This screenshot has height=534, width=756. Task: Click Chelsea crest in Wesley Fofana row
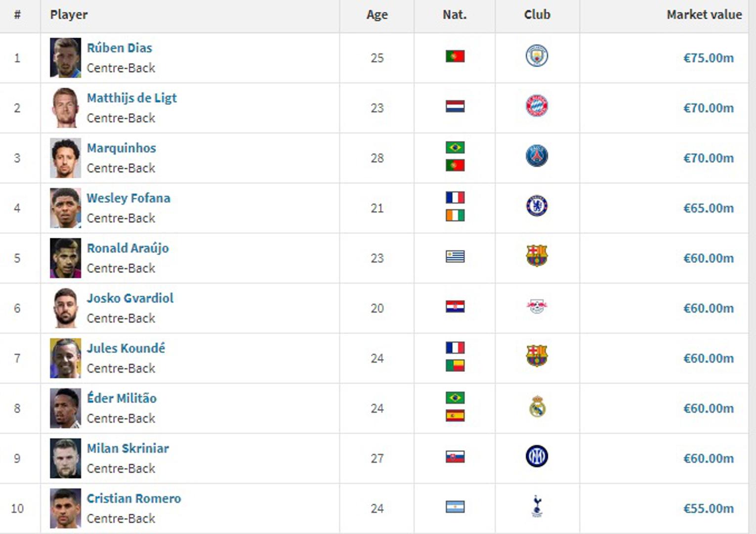click(537, 206)
